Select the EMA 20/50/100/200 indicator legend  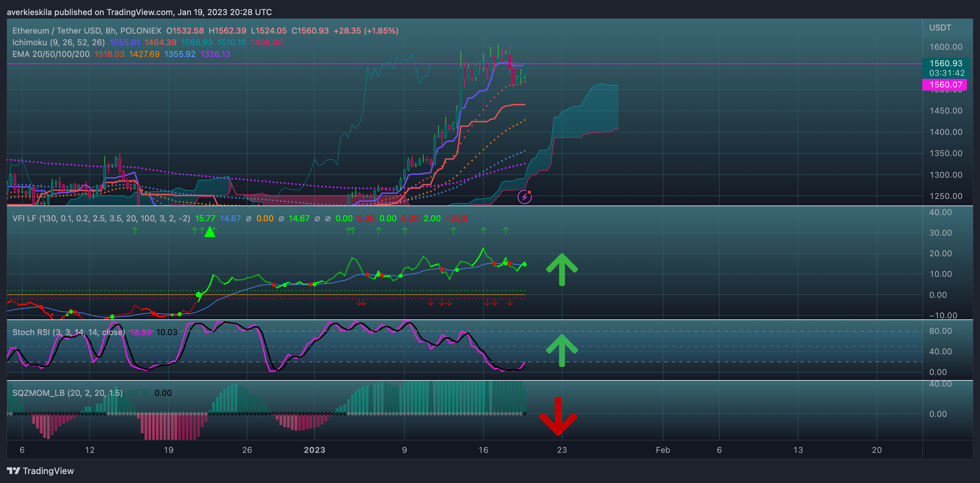coord(51,54)
